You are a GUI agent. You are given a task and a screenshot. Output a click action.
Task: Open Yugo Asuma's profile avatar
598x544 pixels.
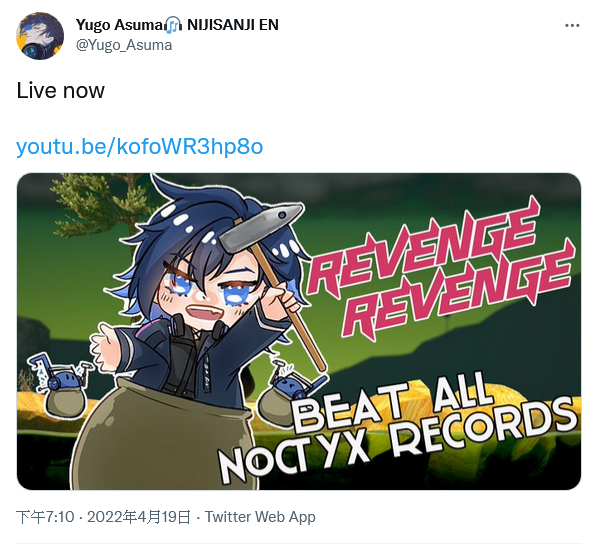[x=40, y=36]
